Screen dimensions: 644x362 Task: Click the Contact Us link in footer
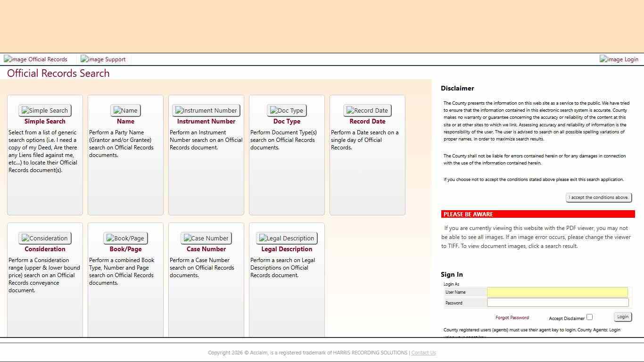click(x=423, y=353)
